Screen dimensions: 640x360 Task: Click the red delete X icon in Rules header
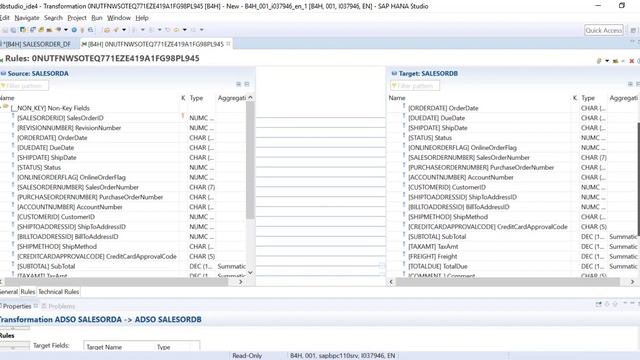pos(631,61)
